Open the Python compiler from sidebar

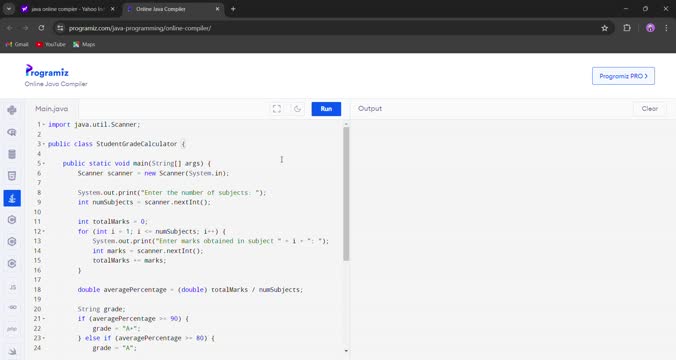pos(12,110)
